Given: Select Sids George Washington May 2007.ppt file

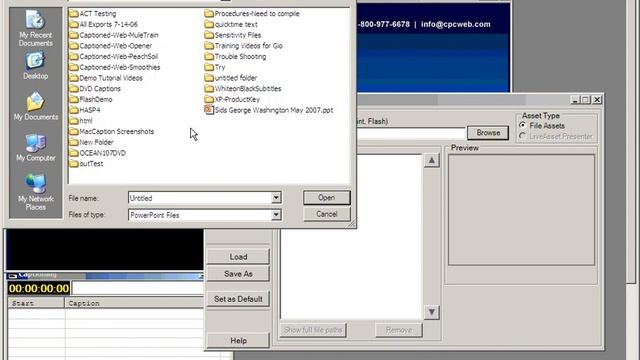Looking at the screenshot, I should [x=269, y=110].
